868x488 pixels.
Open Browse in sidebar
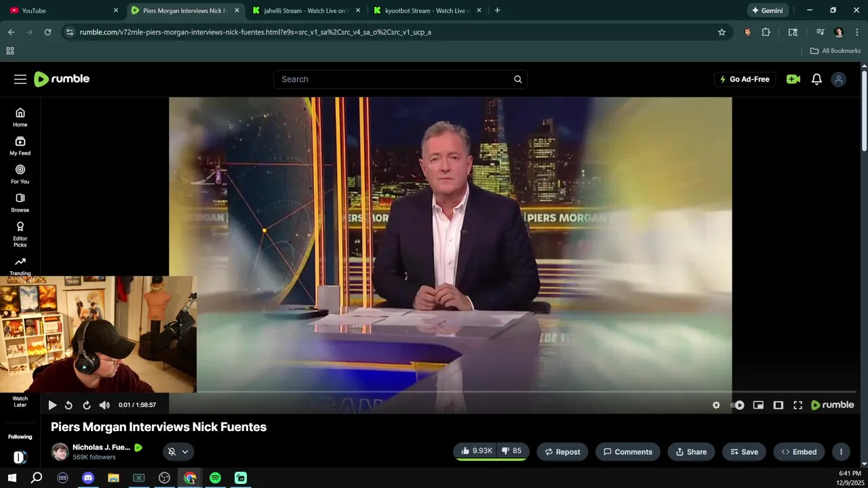(x=20, y=203)
